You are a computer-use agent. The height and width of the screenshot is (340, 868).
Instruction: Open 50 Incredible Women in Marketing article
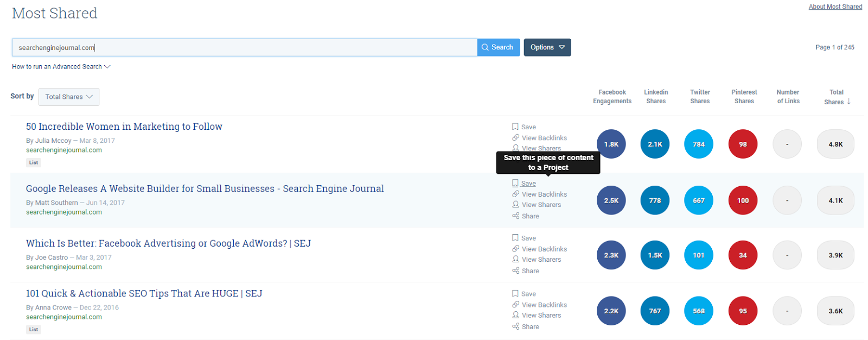point(124,127)
